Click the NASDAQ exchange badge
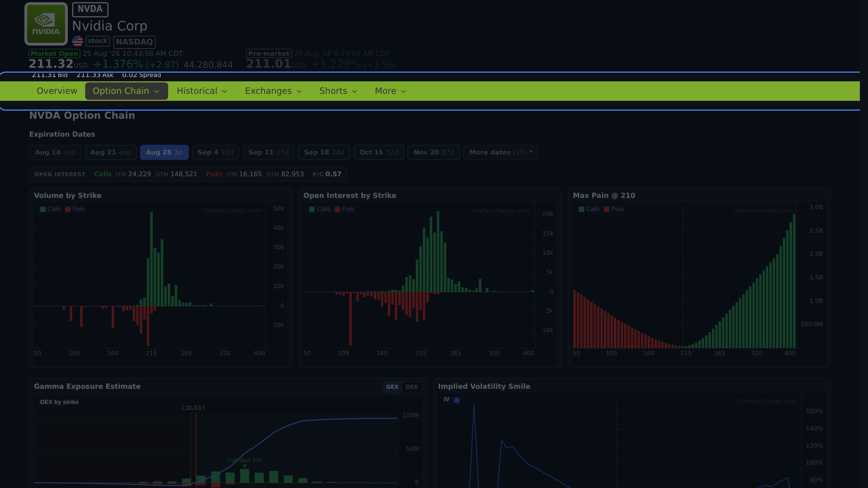868x488 pixels. [x=135, y=42]
